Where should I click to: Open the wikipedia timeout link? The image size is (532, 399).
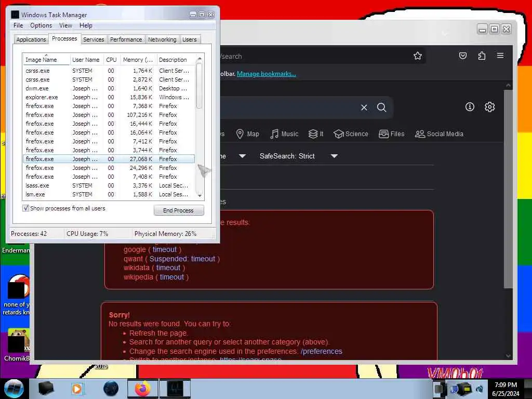click(172, 277)
